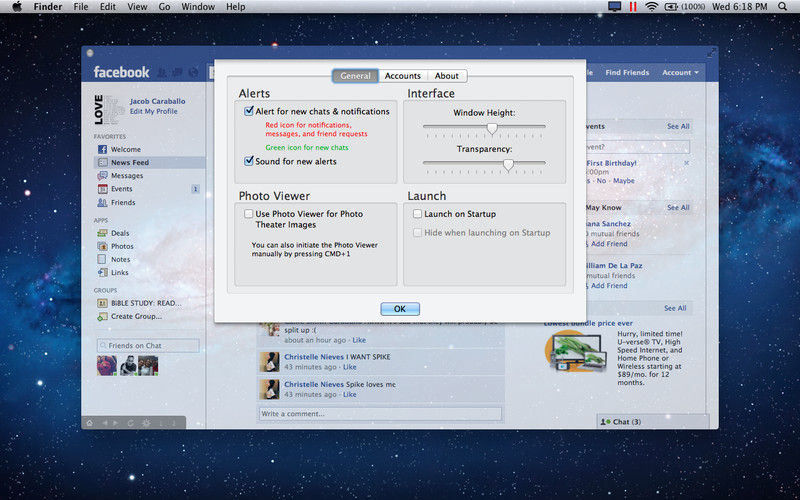
Task: Click the News Feed sidebar icon
Action: tap(102, 162)
